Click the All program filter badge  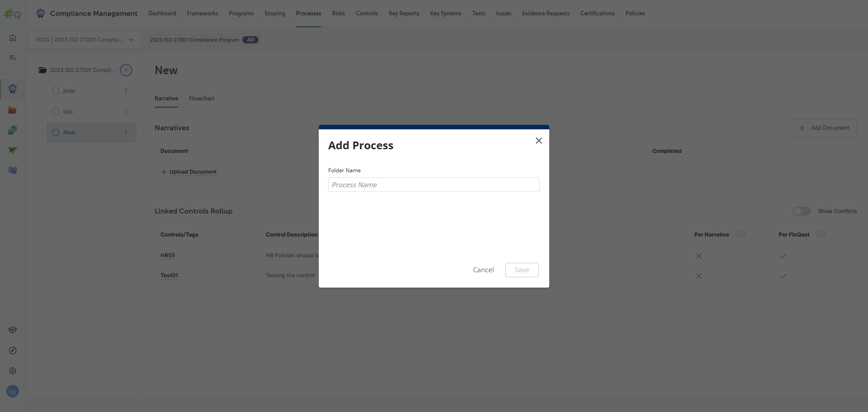point(250,40)
